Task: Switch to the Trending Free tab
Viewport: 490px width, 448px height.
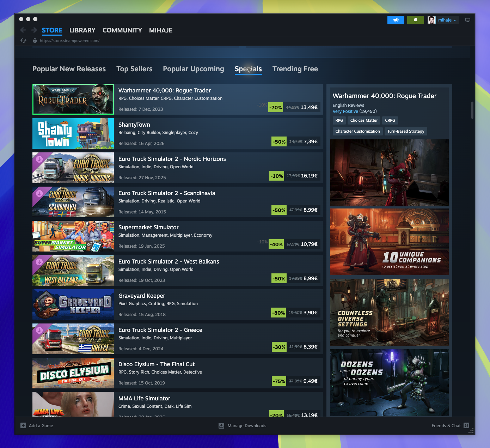Action: point(295,69)
